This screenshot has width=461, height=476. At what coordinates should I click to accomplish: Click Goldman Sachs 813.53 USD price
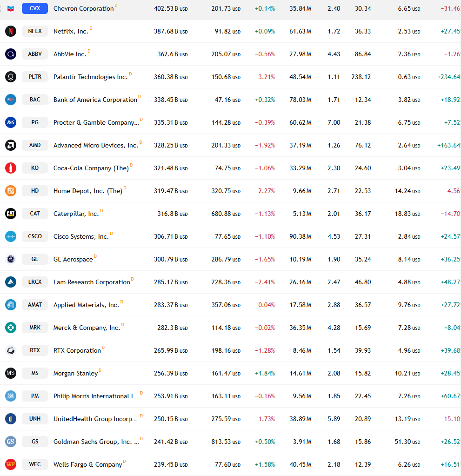tap(226, 442)
